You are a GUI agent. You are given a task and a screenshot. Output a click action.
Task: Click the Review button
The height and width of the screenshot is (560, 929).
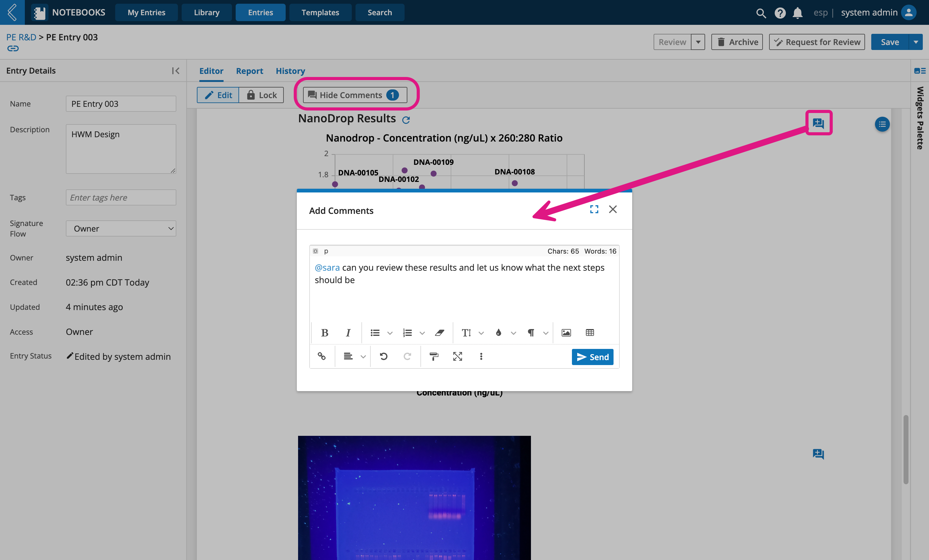[672, 42]
